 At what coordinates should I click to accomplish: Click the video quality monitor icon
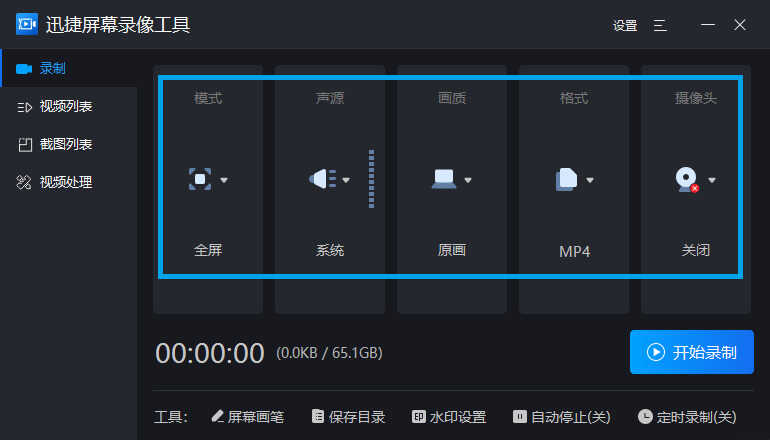pyautogui.click(x=443, y=180)
